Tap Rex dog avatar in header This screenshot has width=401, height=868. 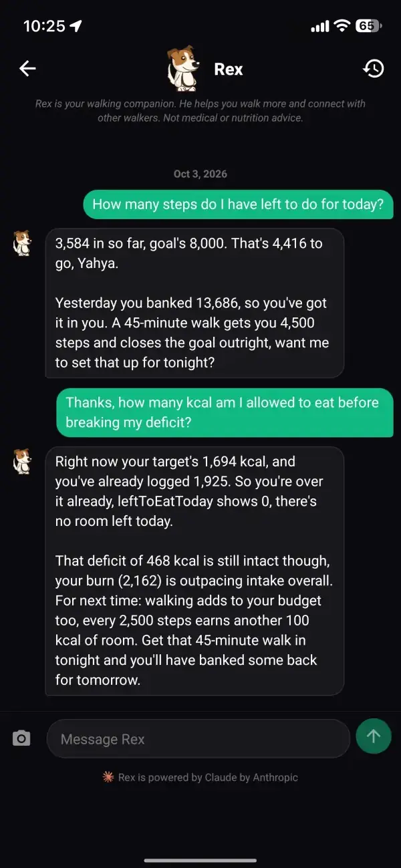click(182, 68)
